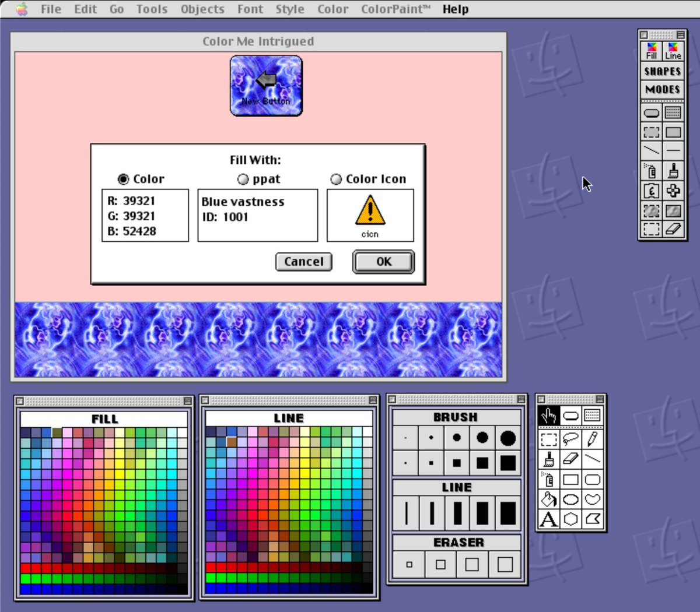Viewport: 700px width, 612px height.
Task: Pick the textured solid rectangle icon in tall palette
Action: pyautogui.click(x=673, y=210)
